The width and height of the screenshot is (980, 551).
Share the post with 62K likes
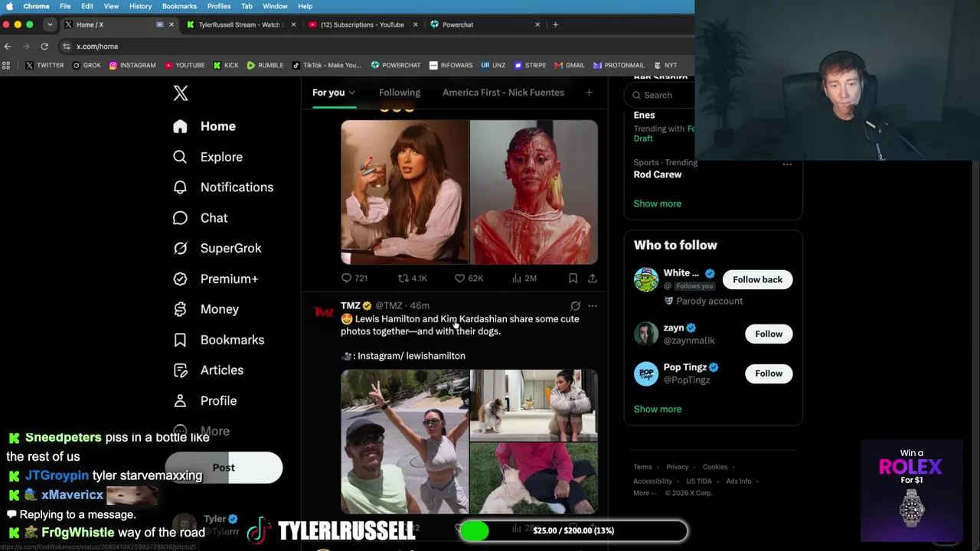[x=593, y=279]
